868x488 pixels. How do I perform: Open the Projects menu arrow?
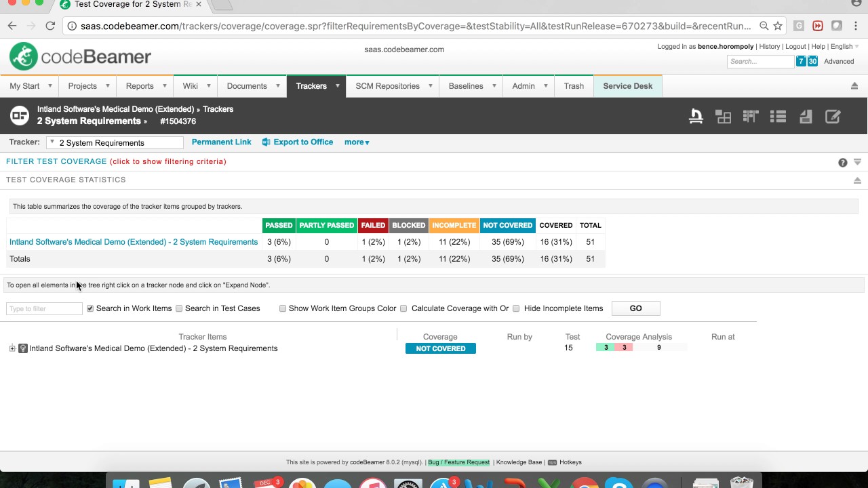(107, 86)
